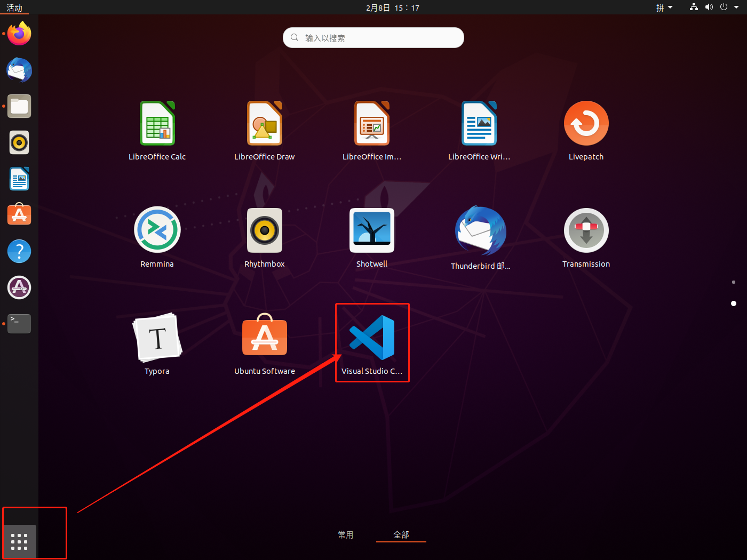747x560 pixels.
Task: Click the 活动 activities button
Action: pyautogui.click(x=14, y=7)
